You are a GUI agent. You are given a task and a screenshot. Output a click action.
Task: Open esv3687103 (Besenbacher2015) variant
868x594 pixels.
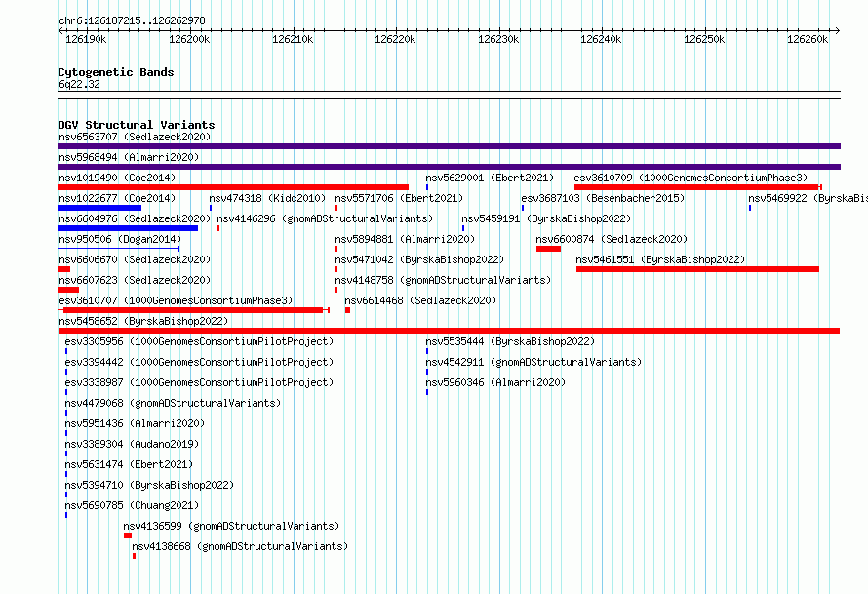tap(603, 198)
